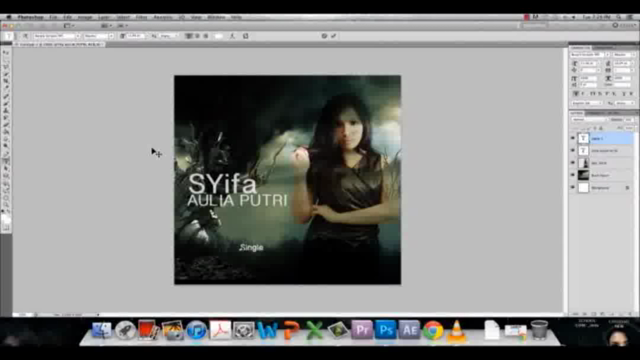Screen dimensions: 640x360
Task: Open the Layer menu
Action: pyautogui.click(x=104, y=17)
